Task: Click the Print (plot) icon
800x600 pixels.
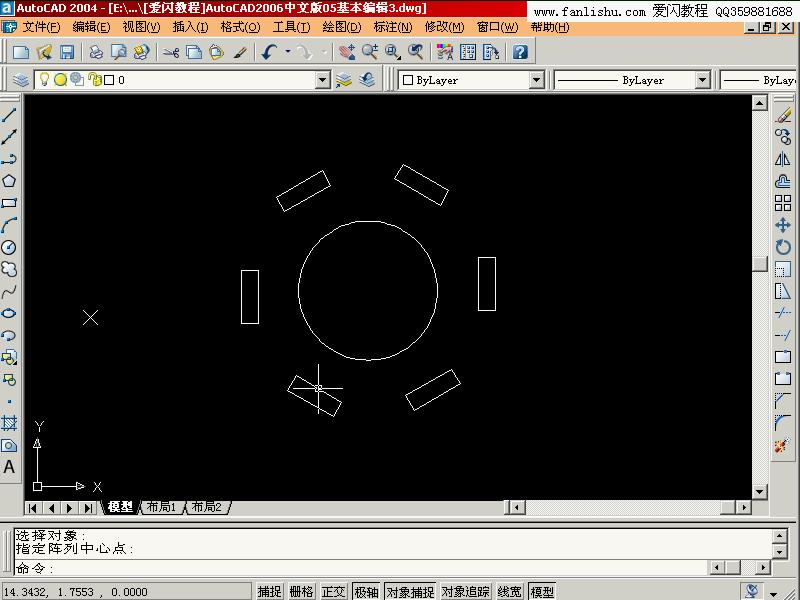Action: coord(96,52)
